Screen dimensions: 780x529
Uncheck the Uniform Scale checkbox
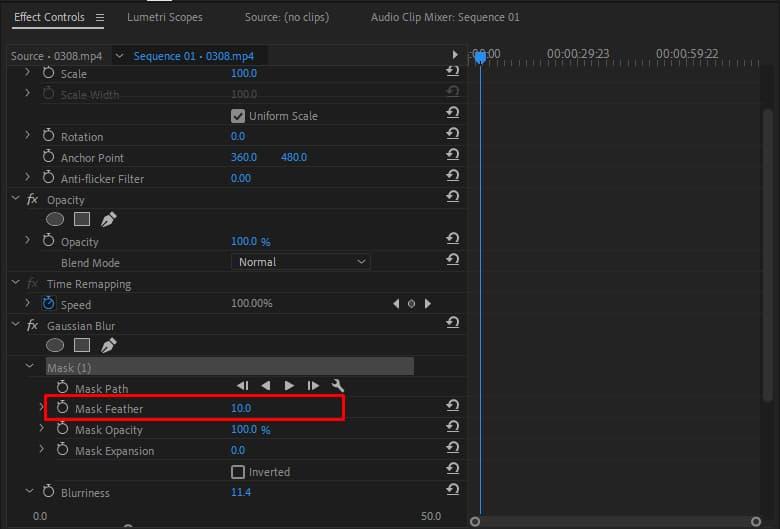point(238,116)
